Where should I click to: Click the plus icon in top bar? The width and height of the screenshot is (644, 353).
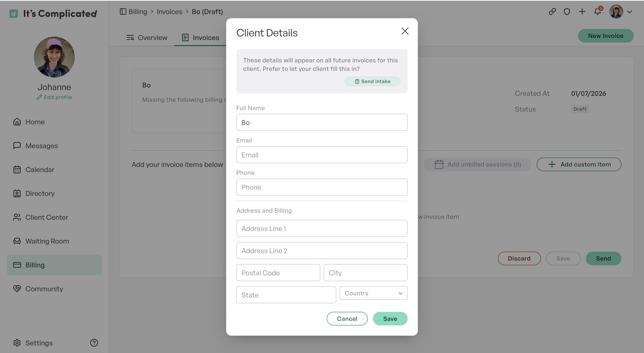coord(582,11)
